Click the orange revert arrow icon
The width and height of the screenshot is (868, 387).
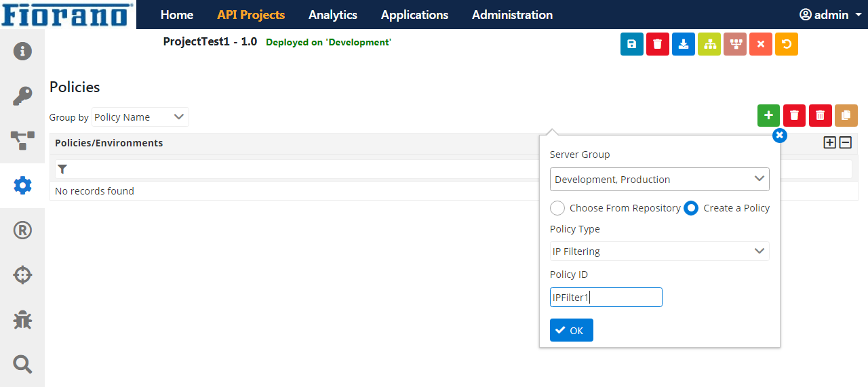[787, 44]
